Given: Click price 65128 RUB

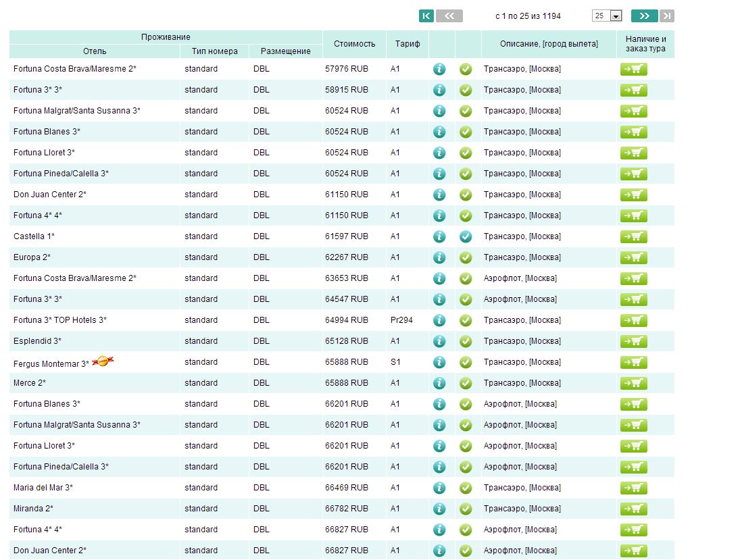Looking at the screenshot, I should pos(347,341).
